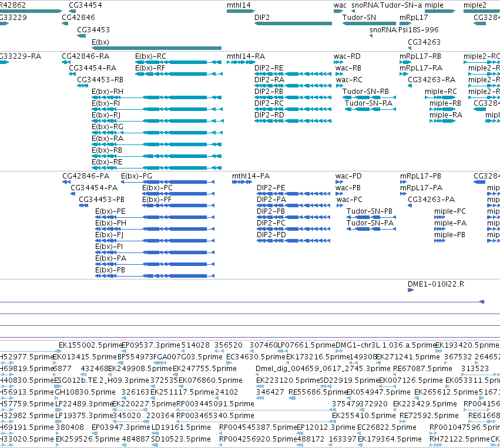This screenshot has width=500, height=448.
Task: Click the RE55686.5prime EST label
Action: [x=318, y=392]
